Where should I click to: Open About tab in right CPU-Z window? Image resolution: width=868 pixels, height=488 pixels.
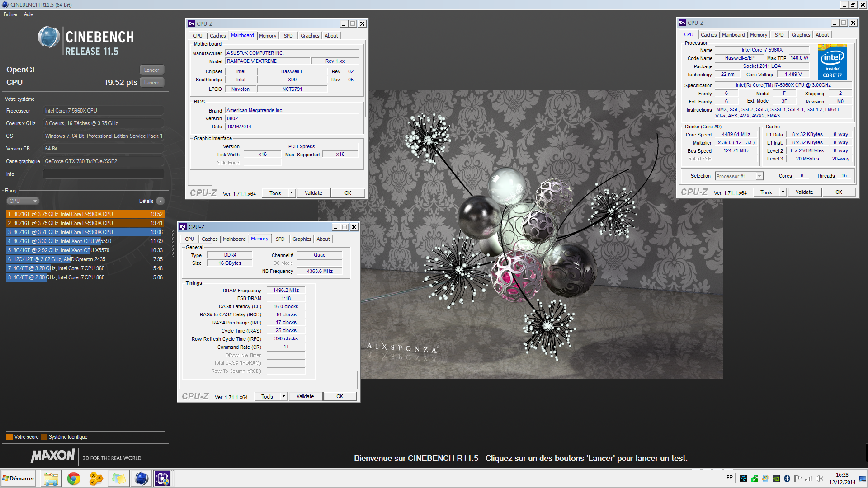[822, 35]
